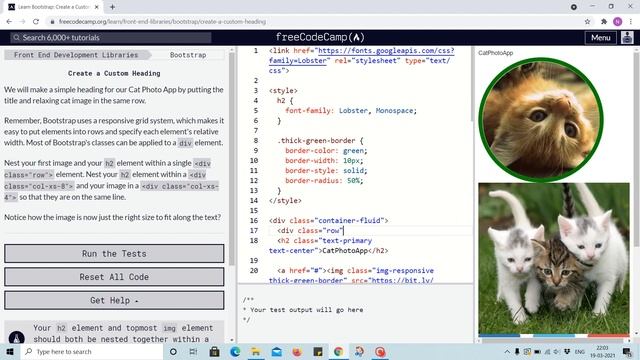Open the taskbar clock and date
Viewport: 640px width, 360px height.
[x=602, y=351]
